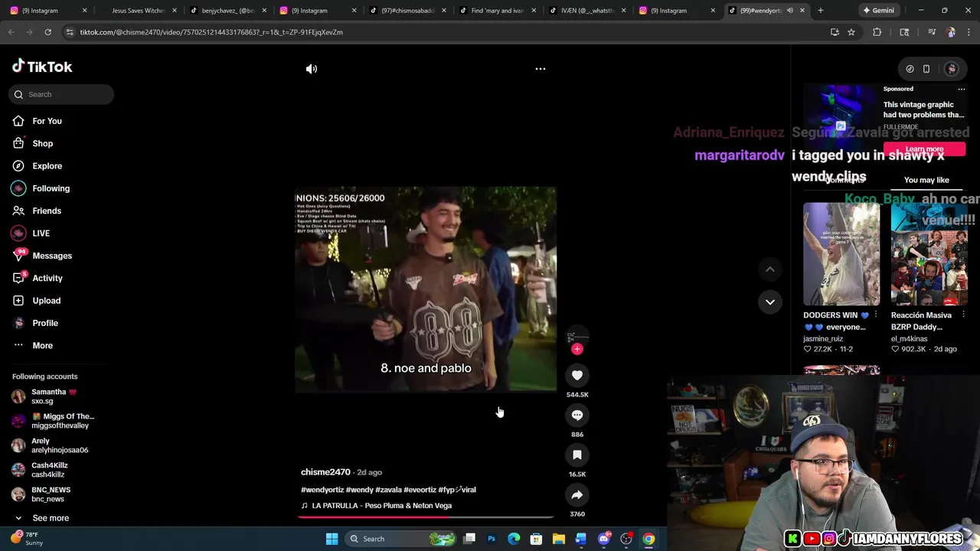The image size is (980, 551).
Task: Open Gemini button in Chrome
Action: click(x=879, y=11)
